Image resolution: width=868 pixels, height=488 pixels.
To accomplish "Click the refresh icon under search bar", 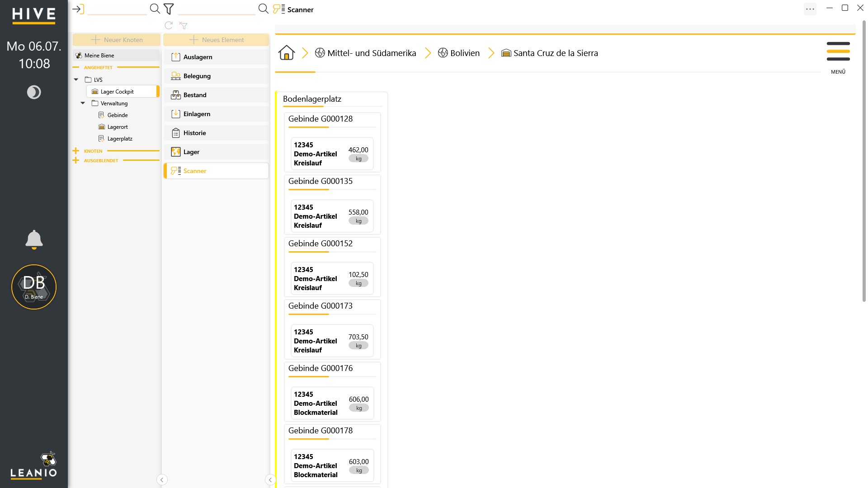I will 169,25.
